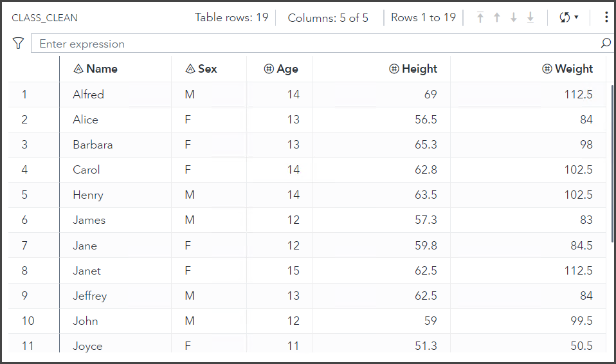Sort by the Name column header
The height and width of the screenshot is (364, 616).
tap(102, 69)
